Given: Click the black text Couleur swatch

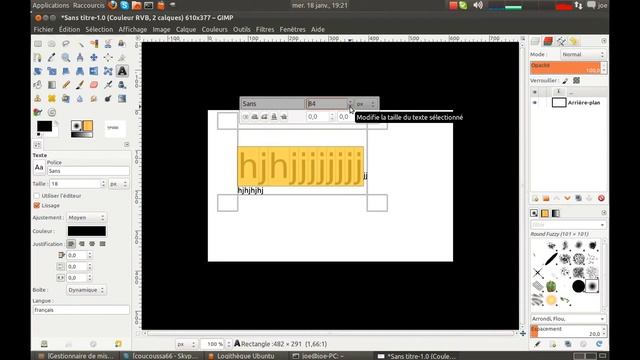Looking at the screenshot, I should pyautogui.click(x=87, y=231).
